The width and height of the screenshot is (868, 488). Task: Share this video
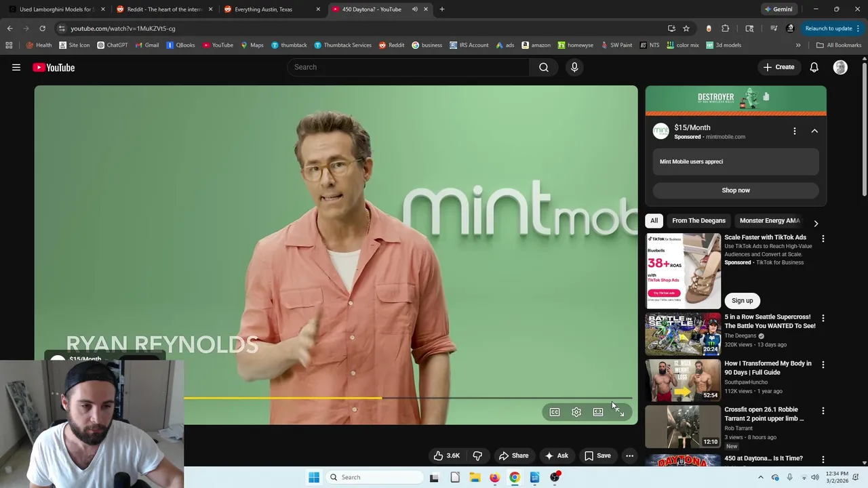[513, 455]
